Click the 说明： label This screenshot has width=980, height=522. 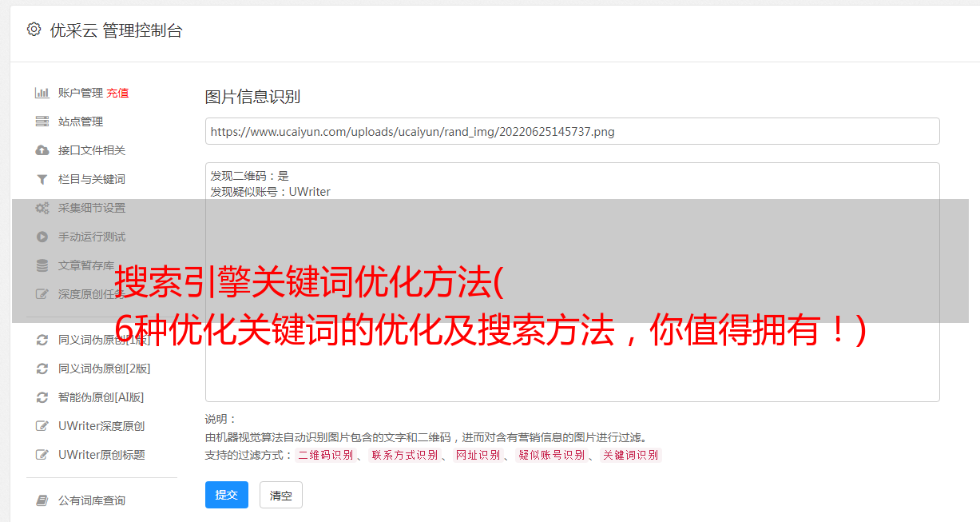coord(220,419)
